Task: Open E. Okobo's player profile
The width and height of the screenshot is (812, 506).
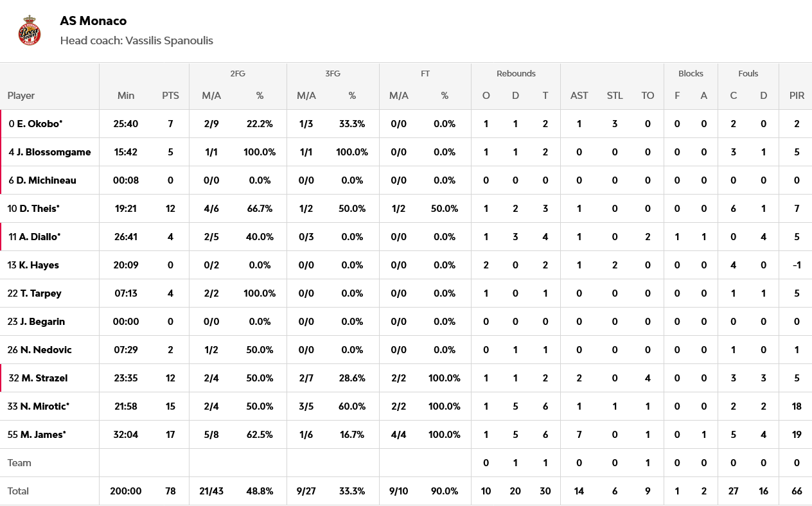Action: [39, 124]
